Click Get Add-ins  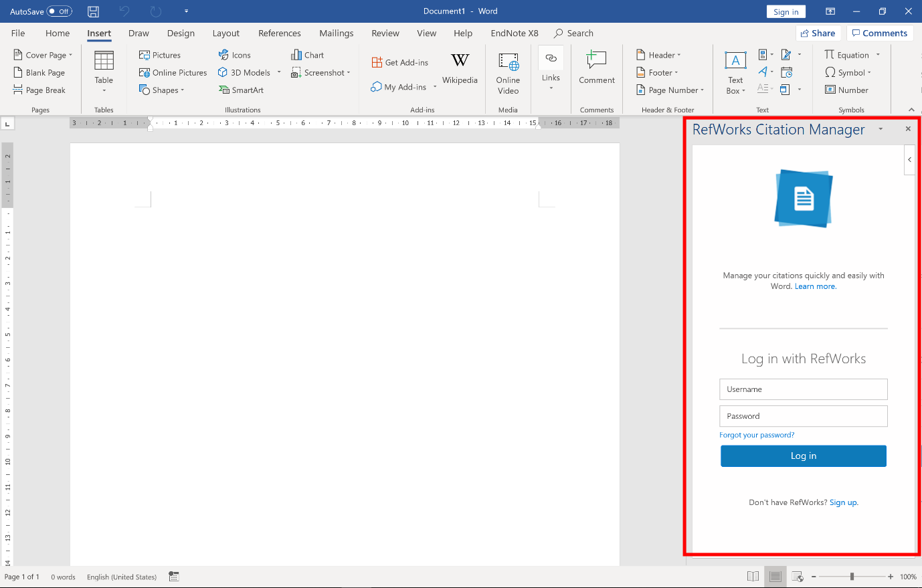tap(400, 63)
